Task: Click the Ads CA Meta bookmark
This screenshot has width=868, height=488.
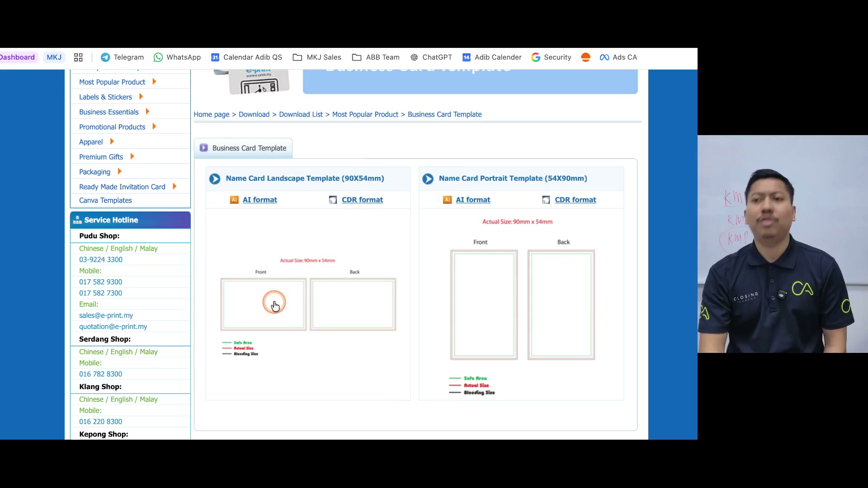Action: 618,57
